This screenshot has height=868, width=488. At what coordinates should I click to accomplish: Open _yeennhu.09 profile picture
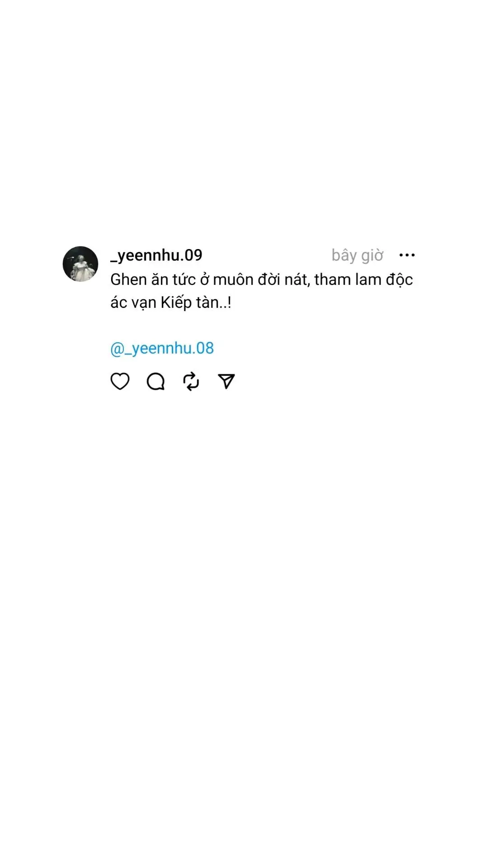[x=80, y=264]
